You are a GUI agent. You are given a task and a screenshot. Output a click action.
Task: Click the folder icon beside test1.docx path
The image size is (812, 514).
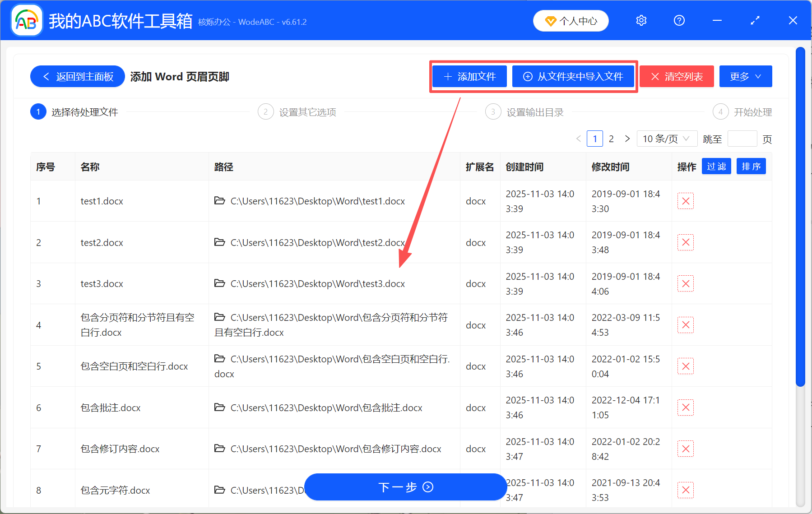pyautogui.click(x=220, y=201)
